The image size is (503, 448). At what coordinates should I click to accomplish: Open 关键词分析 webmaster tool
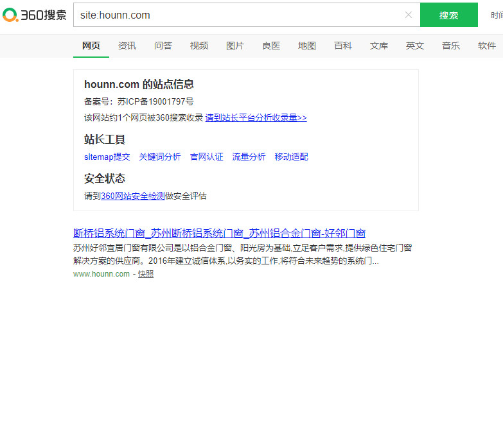click(x=160, y=157)
